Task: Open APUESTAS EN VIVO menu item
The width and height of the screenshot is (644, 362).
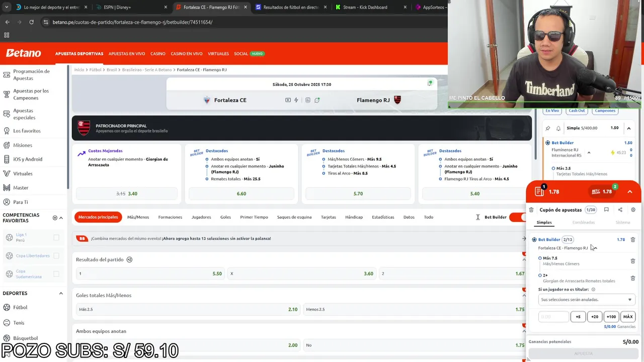Action: pos(127,54)
